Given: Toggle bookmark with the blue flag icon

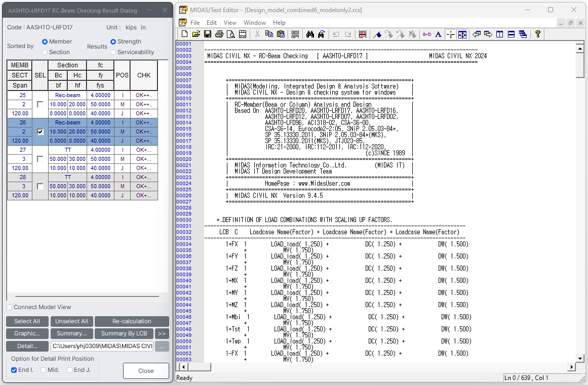Looking at the screenshot, I should tap(377, 34).
